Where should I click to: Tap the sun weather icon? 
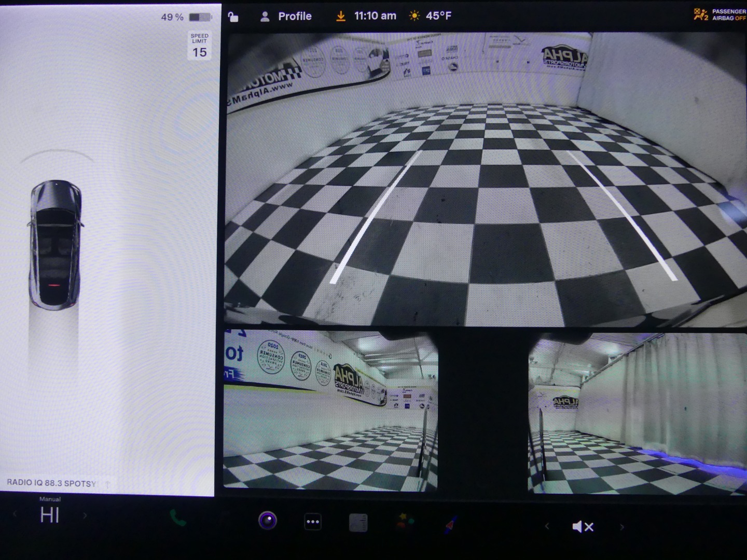pos(414,16)
